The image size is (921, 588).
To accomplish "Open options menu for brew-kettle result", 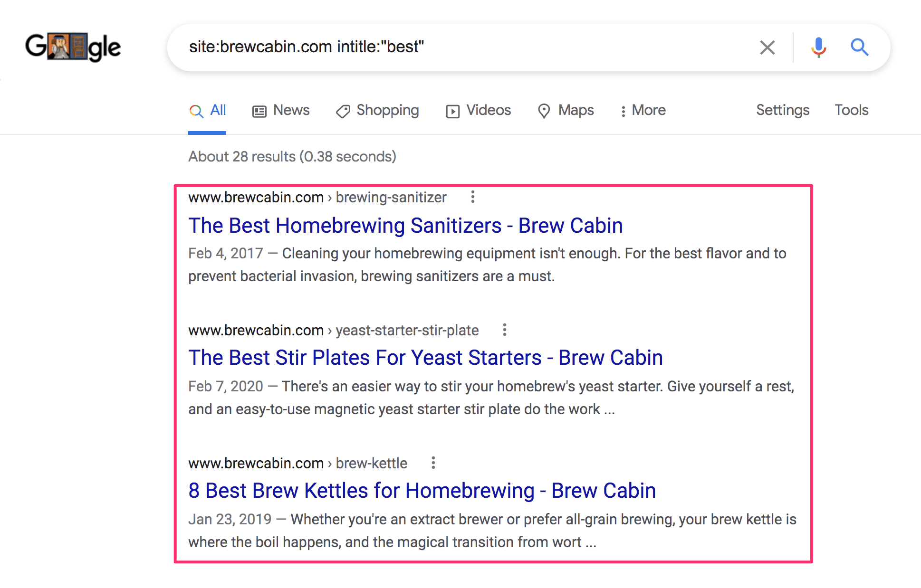I will pos(433,463).
